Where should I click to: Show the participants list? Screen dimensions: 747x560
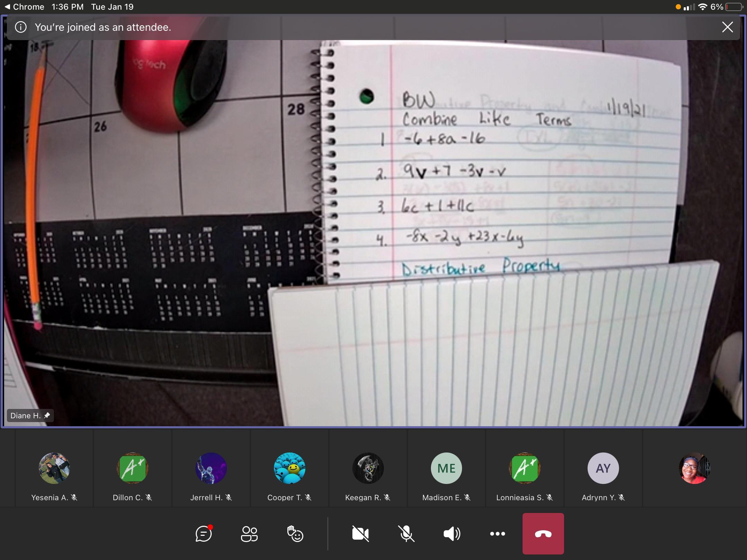click(249, 534)
